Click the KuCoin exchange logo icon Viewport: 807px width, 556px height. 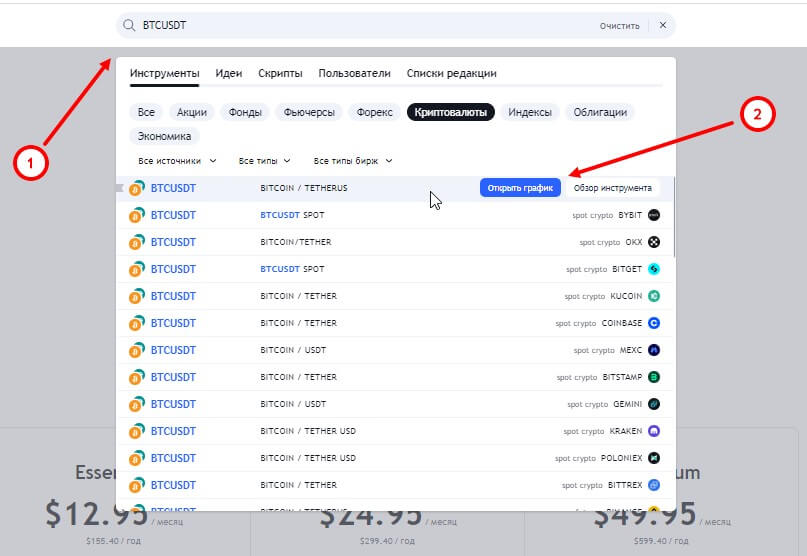654,296
